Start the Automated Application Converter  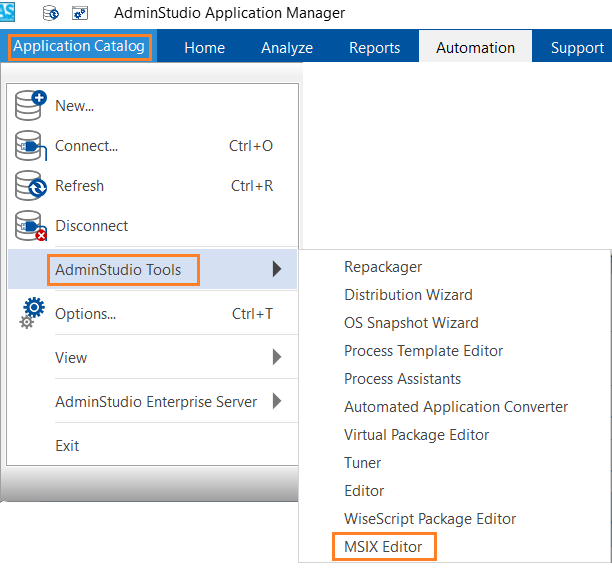tap(456, 407)
